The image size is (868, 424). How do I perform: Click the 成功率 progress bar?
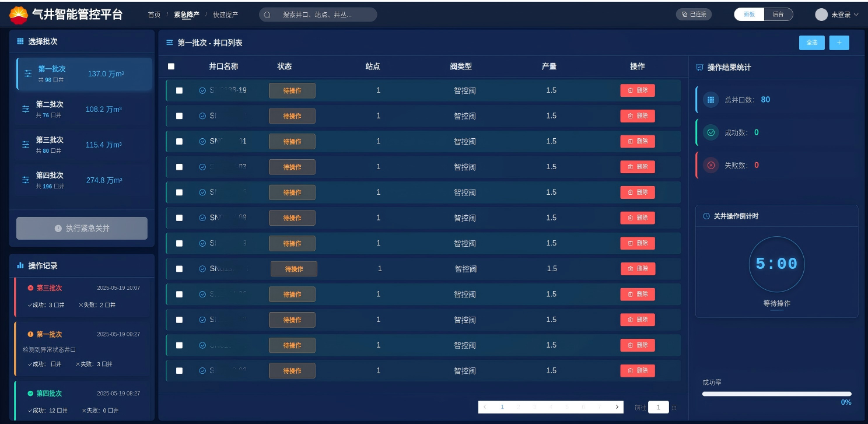click(776, 394)
